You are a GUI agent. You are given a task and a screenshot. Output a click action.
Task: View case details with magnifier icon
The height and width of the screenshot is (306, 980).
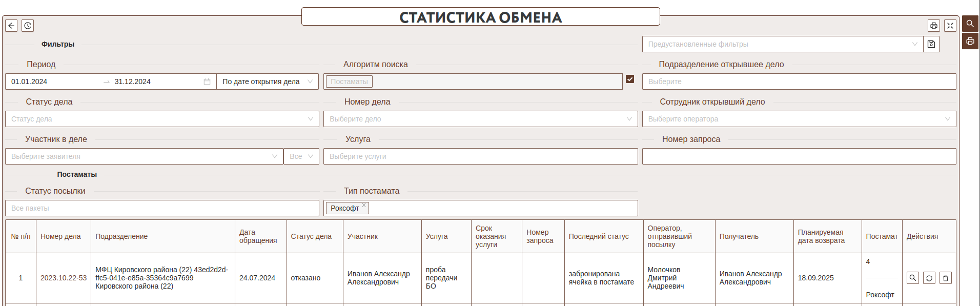click(913, 278)
